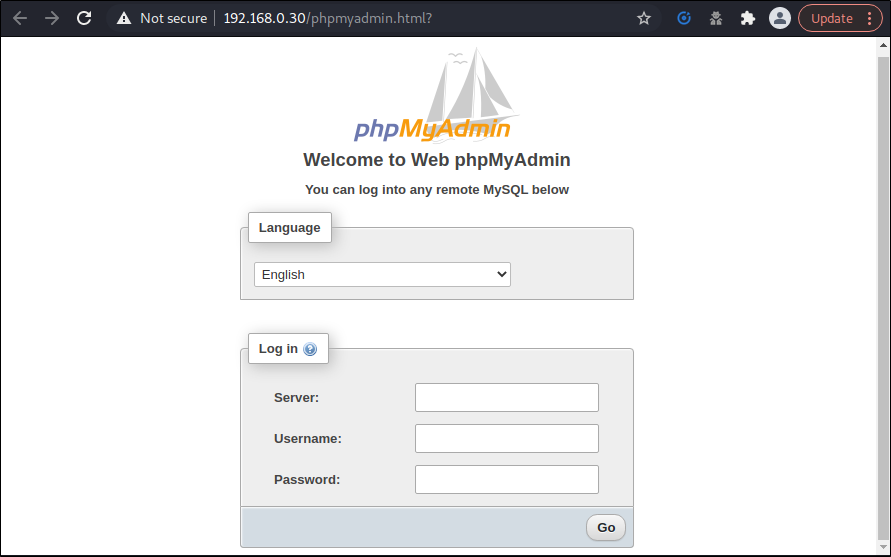Screen dimensions: 891x557
Task: Open the blue circular extension icon
Action: point(684,18)
